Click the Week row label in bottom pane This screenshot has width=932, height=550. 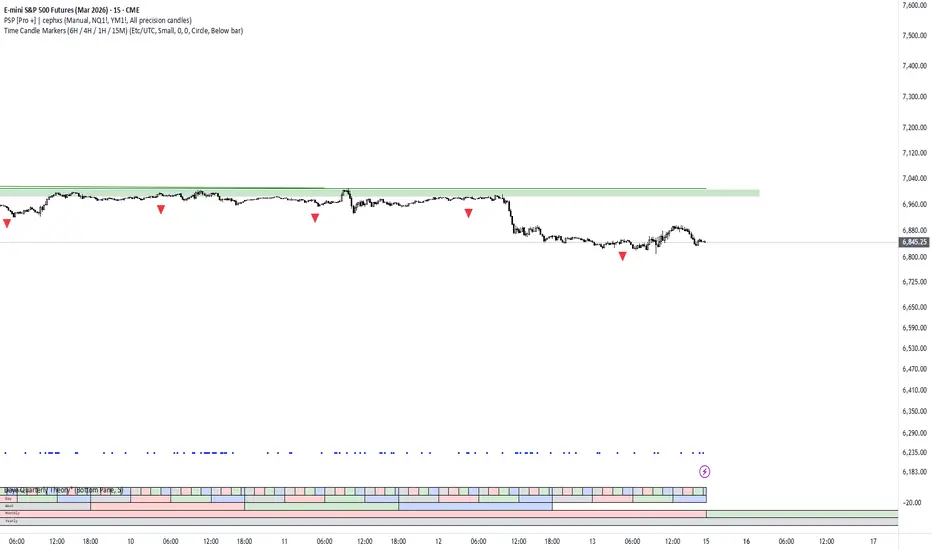[9, 506]
